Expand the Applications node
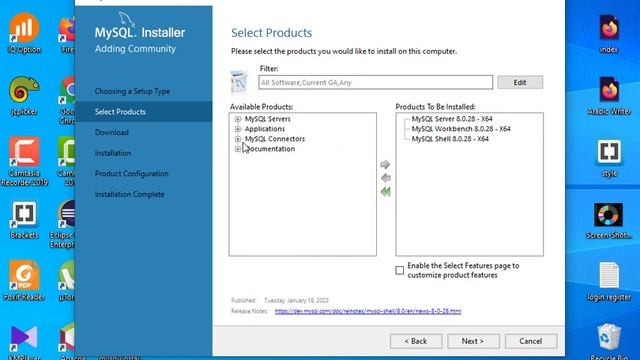This screenshot has height=360, width=640. click(238, 129)
